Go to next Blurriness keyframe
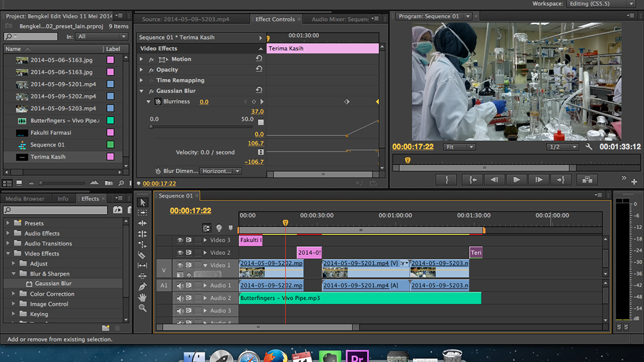 [262, 101]
